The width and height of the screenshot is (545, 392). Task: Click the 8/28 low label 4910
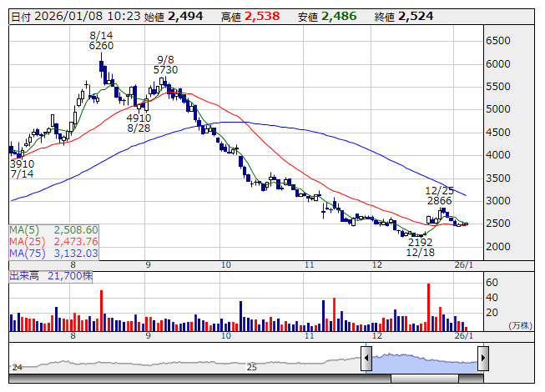(139, 118)
